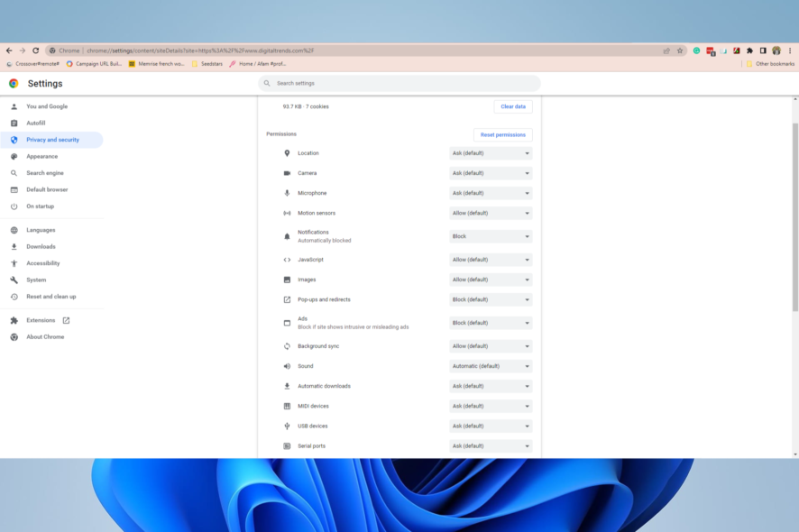
Task: Click the Location pin icon in Permissions
Action: [285, 153]
